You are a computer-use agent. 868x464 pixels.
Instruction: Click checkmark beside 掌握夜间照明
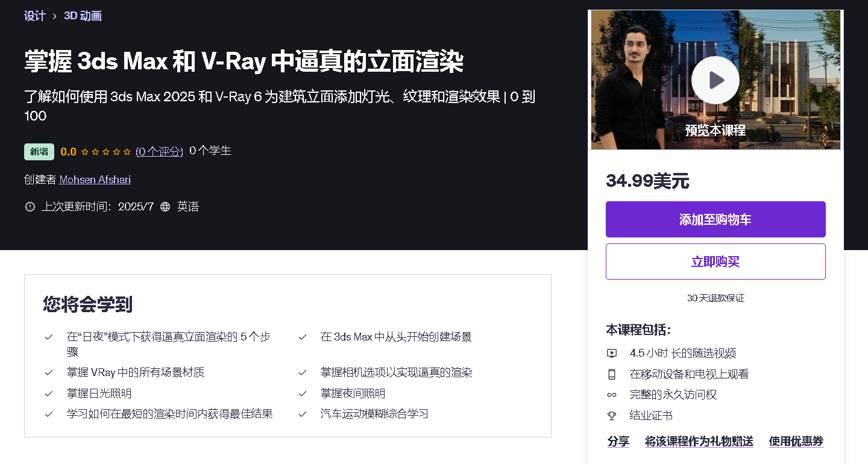303,393
